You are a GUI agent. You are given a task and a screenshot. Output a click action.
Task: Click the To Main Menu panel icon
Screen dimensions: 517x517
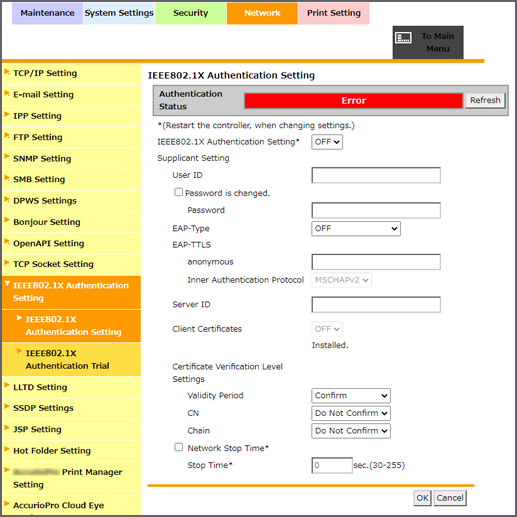coord(403,38)
